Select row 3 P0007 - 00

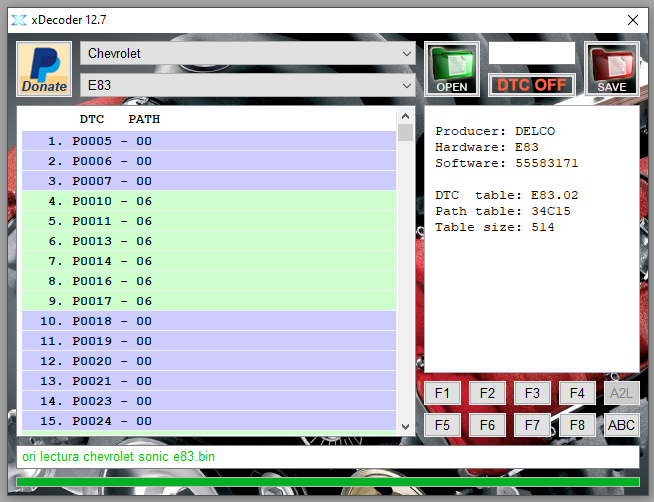pos(209,181)
